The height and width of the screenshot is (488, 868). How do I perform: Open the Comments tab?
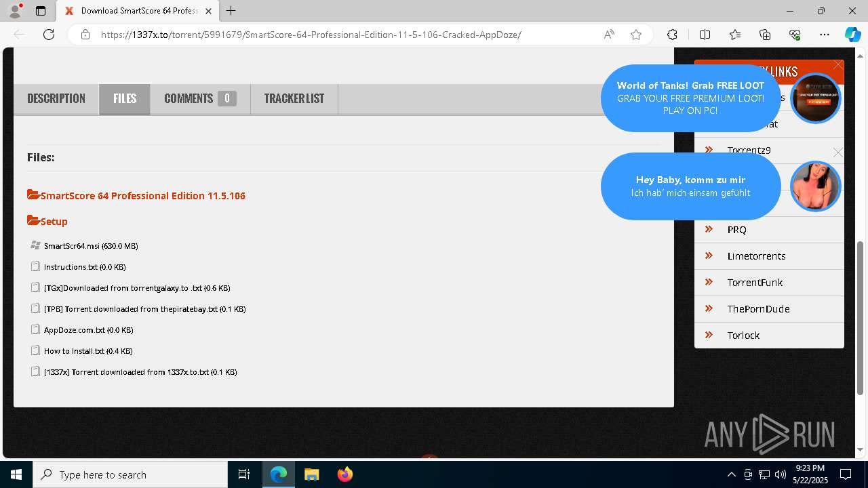(x=200, y=98)
